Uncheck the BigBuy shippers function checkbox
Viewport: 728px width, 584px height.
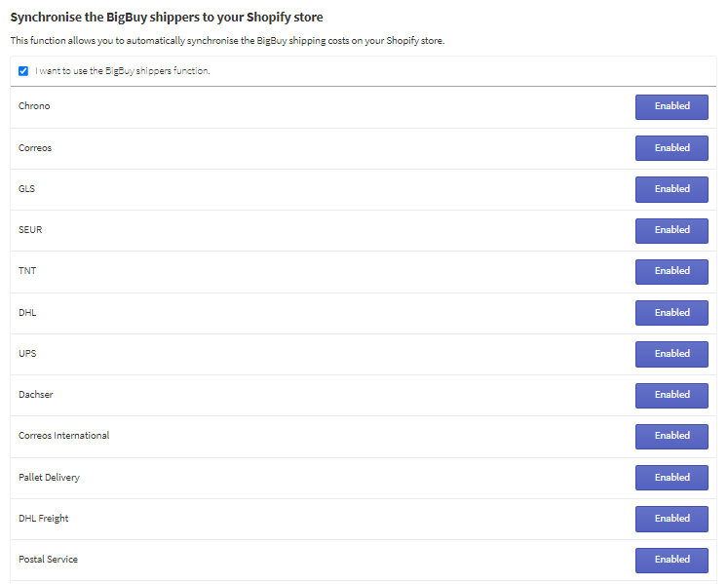click(23, 71)
